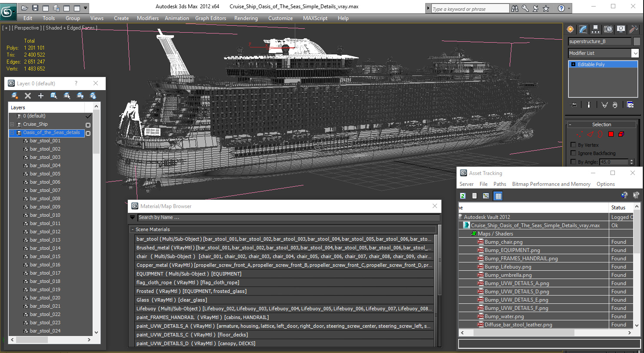Open the Modifier List dropdown
644x353 pixels.
coord(635,53)
